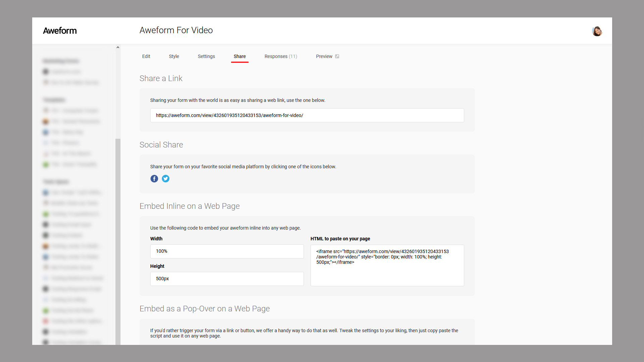Screen dimensions: 644x362
Task: Click the Aweform For Video title
Action: 176,30
